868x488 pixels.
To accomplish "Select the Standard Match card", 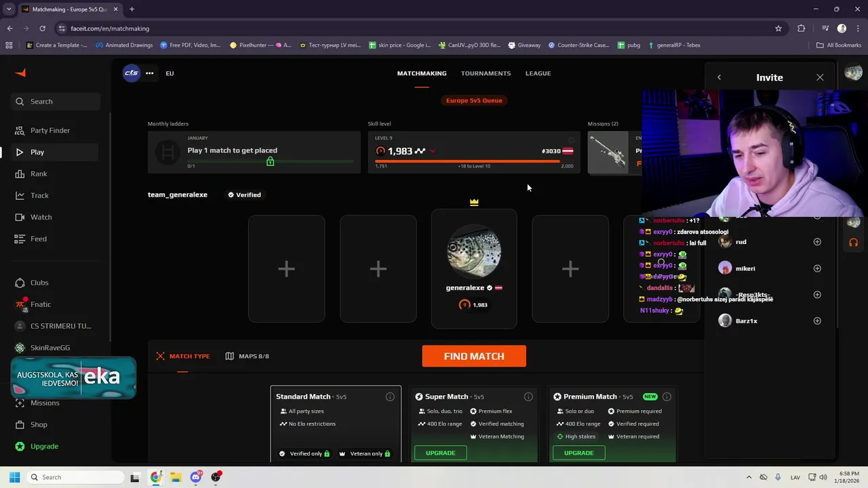I will [336, 424].
